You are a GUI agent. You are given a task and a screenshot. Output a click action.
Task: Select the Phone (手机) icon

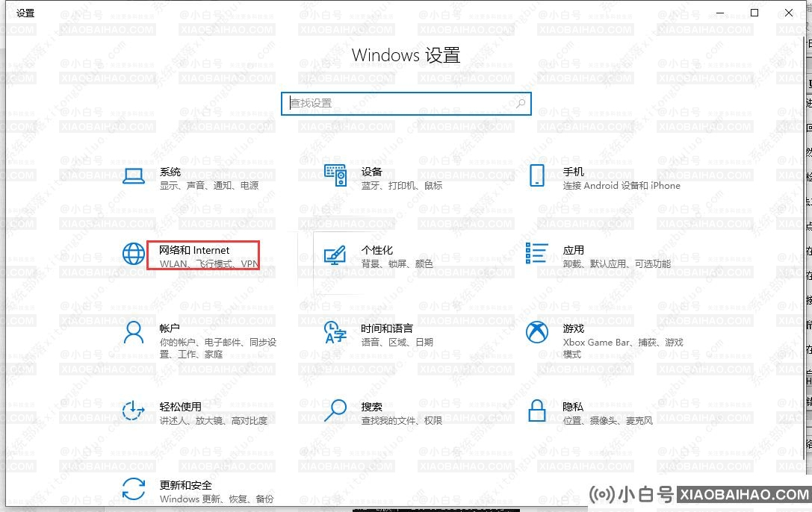[x=536, y=176]
